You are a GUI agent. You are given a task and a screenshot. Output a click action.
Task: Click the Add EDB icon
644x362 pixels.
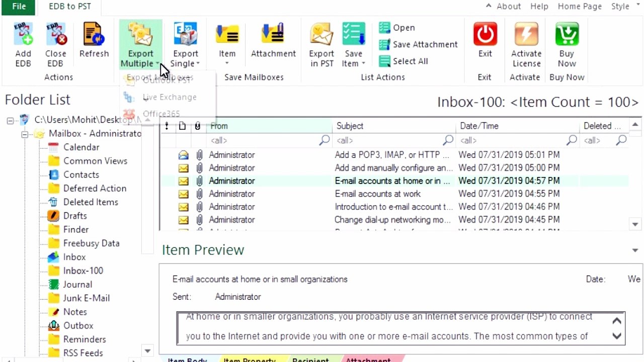click(x=23, y=34)
